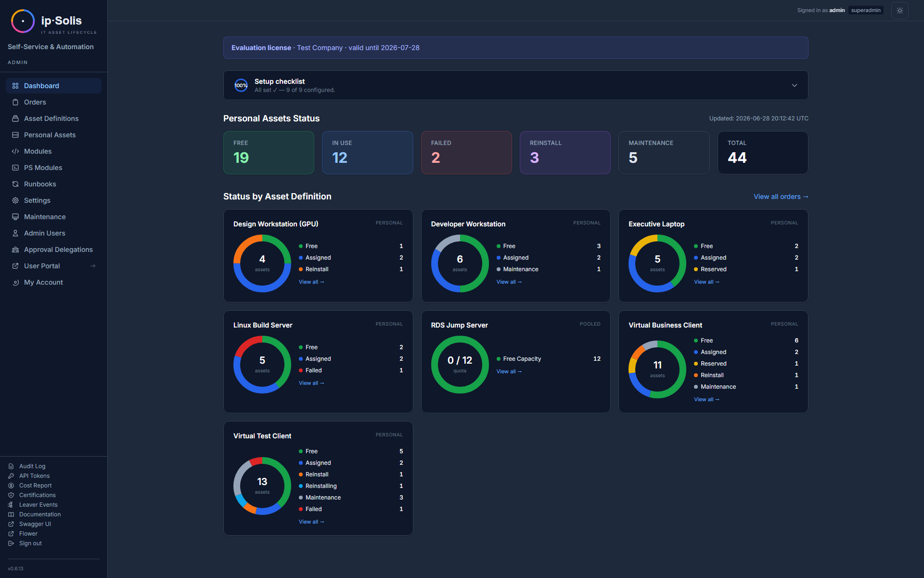
Task: Click the FREE 19 status card
Action: coord(269,153)
